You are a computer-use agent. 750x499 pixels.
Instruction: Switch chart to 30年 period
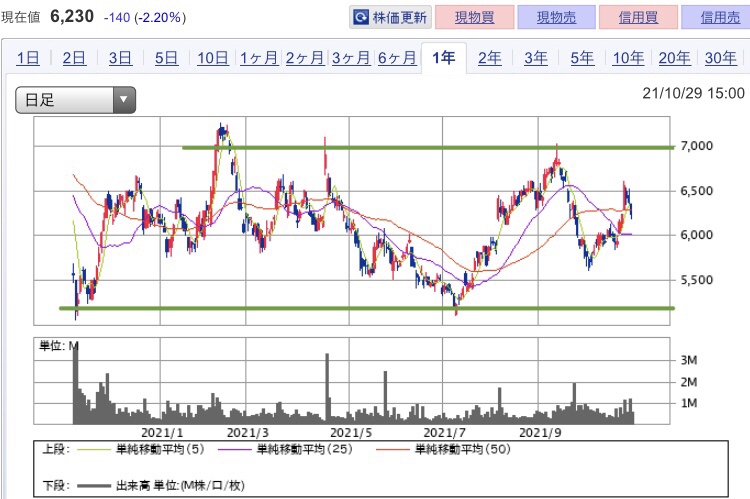pyautogui.click(x=720, y=58)
